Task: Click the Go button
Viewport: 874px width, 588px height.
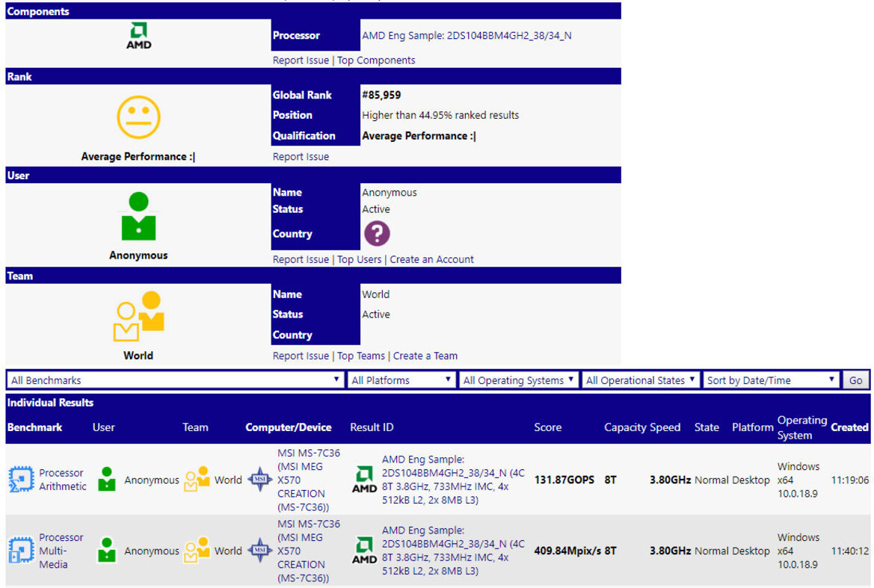Action: [x=855, y=380]
